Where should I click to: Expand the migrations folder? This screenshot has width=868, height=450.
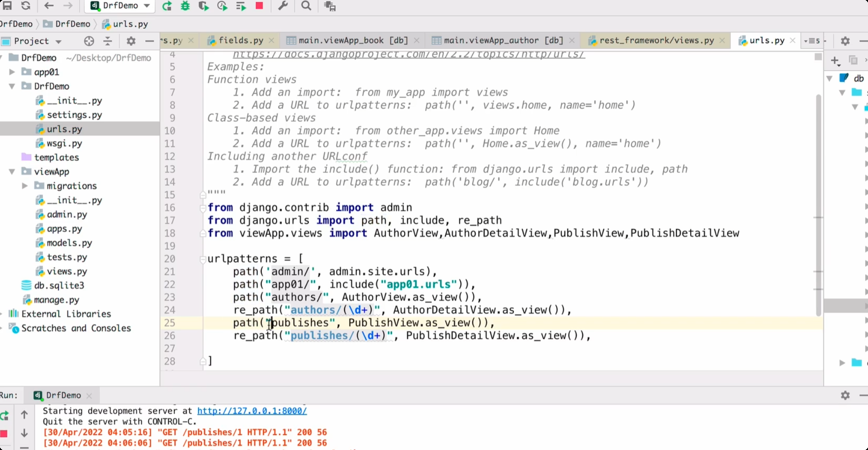25,186
